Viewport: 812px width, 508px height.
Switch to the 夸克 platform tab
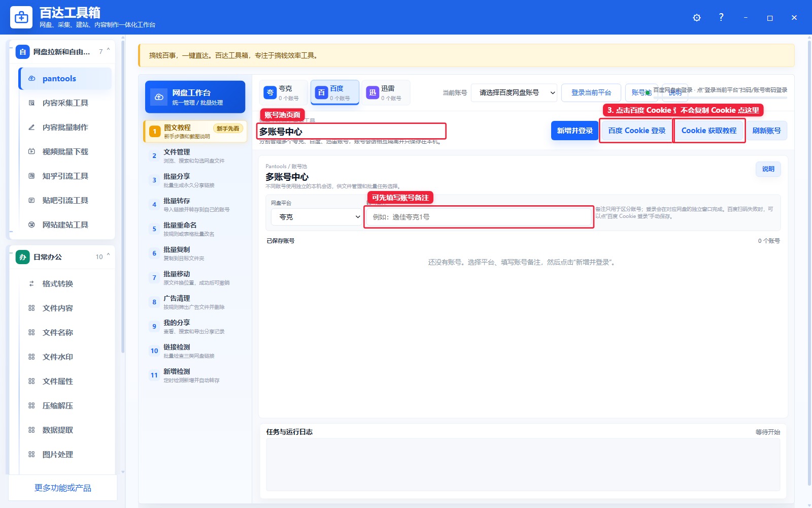click(x=283, y=92)
